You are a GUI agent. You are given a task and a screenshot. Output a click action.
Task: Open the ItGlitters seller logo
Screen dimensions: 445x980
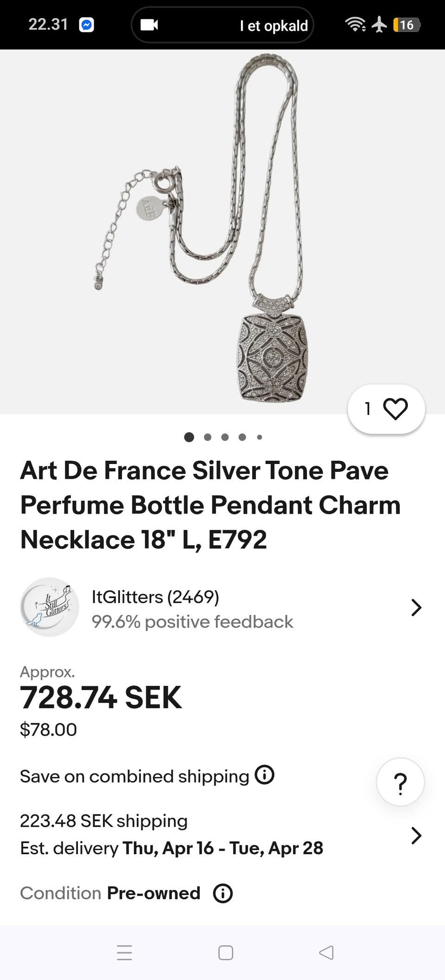50,607
